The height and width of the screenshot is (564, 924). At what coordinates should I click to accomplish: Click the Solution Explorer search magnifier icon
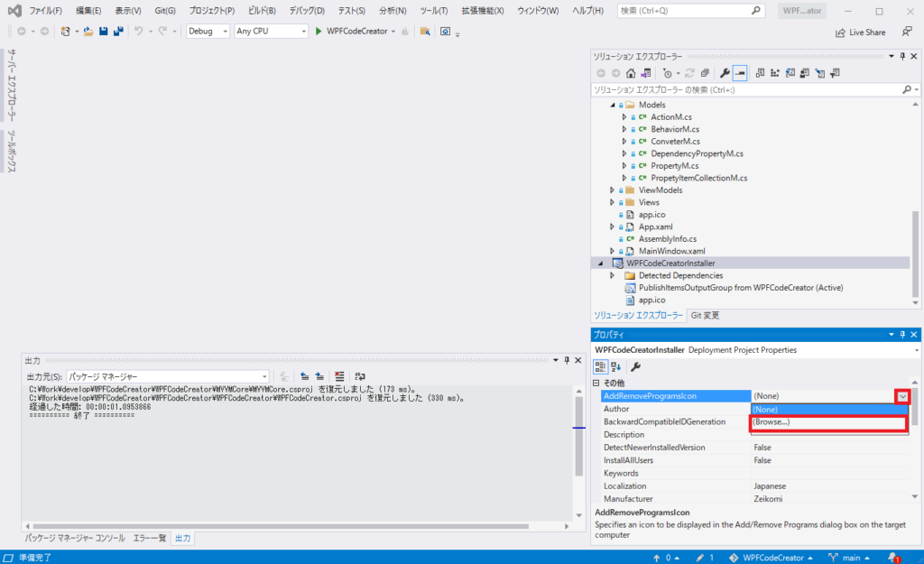(906, 89)
